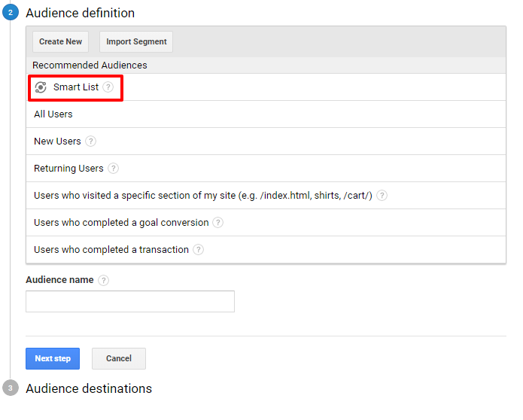Focus the Audience name text field
This screenshot has width=523, height=420.
(130, 301)
